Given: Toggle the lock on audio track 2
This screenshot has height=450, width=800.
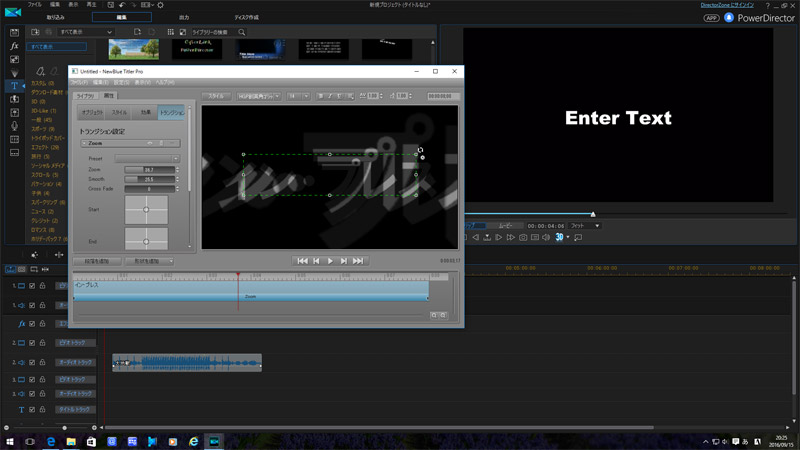Looking at the screenshot, I should tap(43, 363).
